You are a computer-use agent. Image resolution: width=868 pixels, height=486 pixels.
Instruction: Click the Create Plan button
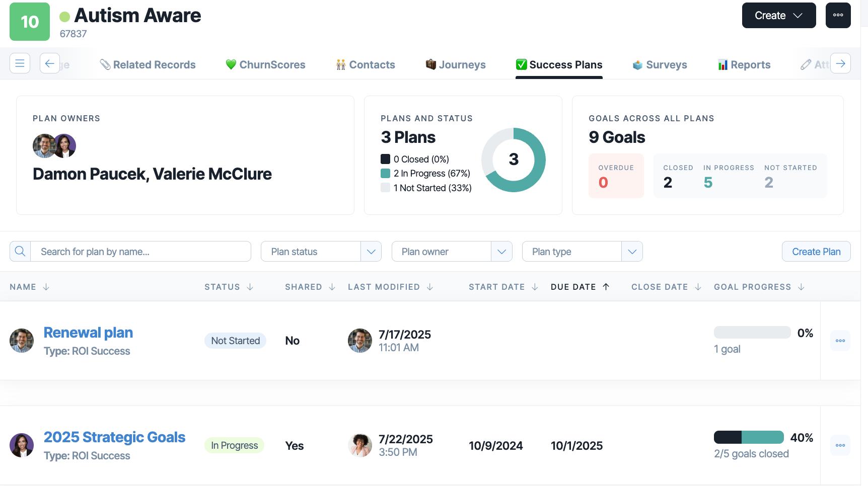click(816, 251)
